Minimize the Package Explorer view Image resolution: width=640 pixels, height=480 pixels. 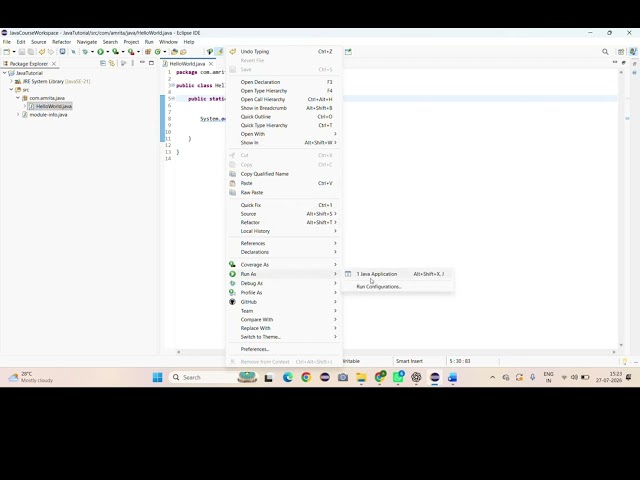pyautogui.click(x=142, y=63)
